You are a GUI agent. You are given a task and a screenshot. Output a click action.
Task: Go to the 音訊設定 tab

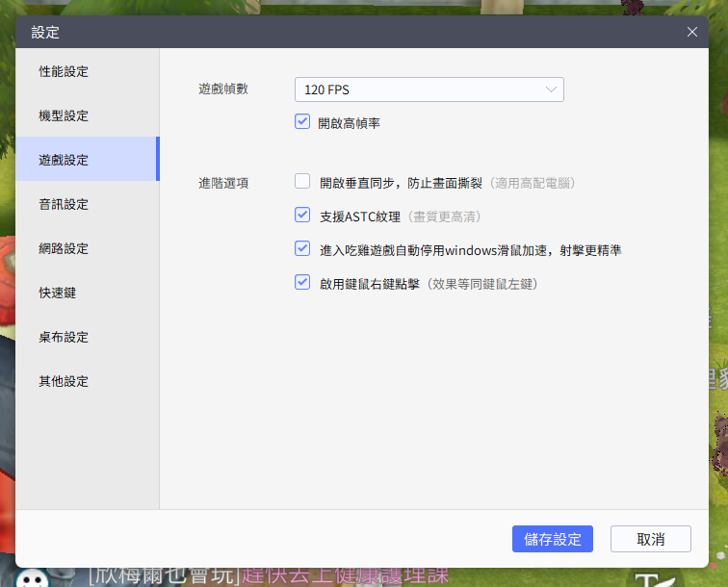(x=88, y=204)
